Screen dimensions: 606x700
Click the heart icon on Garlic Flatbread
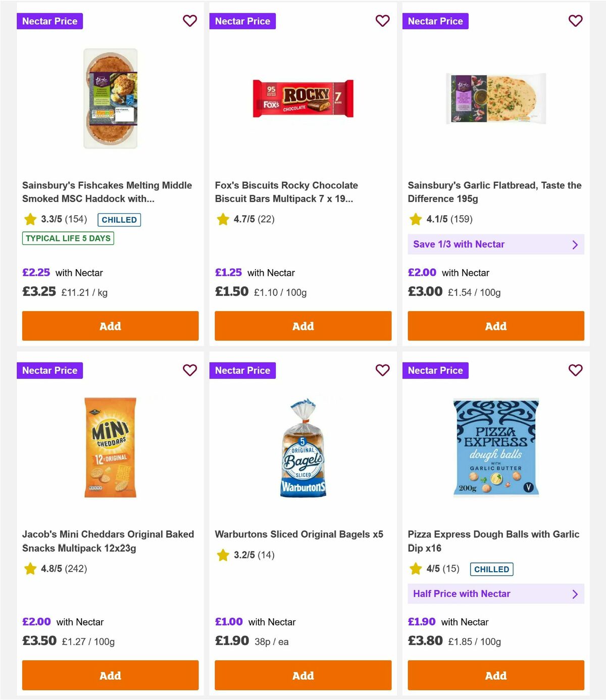[575, 21]
